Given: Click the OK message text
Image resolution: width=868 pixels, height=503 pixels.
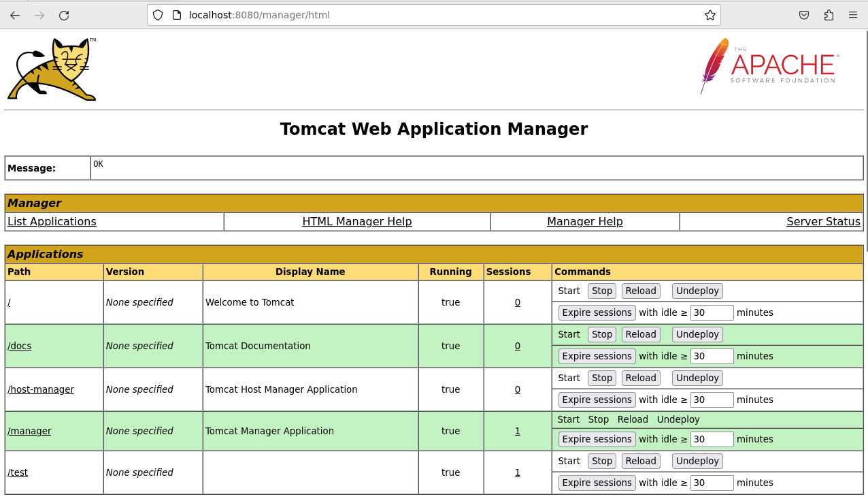Looking at the screenshot, I should pyautogui.click(x=99, y=164).
